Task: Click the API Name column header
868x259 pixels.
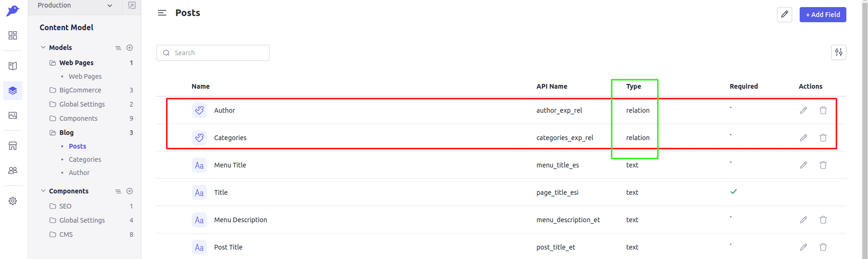Action: 552,86
